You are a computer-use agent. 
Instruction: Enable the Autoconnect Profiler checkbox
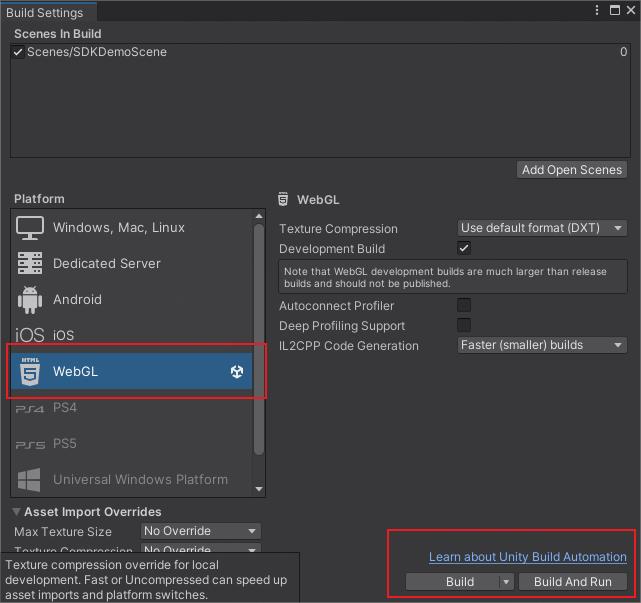click(464, 305)
